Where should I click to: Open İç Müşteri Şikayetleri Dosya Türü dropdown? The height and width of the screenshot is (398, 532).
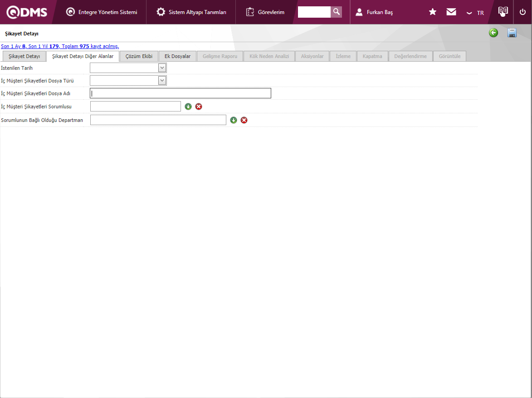(x=162, y=81)
